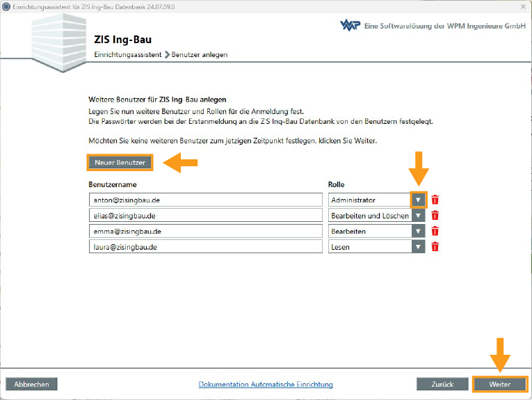Cancel setup with Abbrechen

click(x=31, y=384)
